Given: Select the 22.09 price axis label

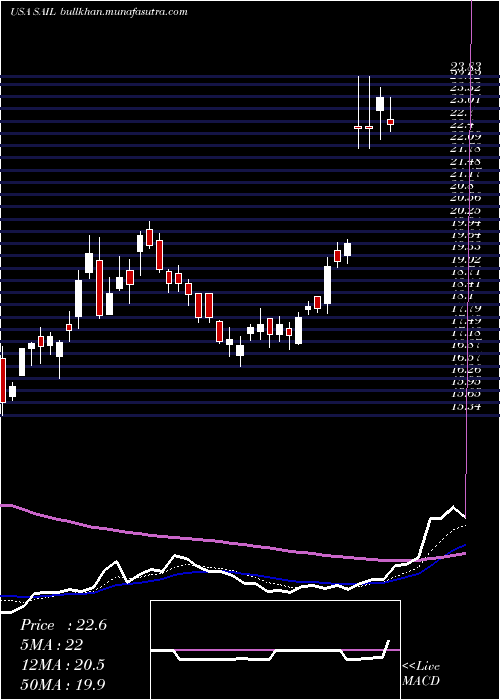Looking at the screenshot, I should (466, 138).
